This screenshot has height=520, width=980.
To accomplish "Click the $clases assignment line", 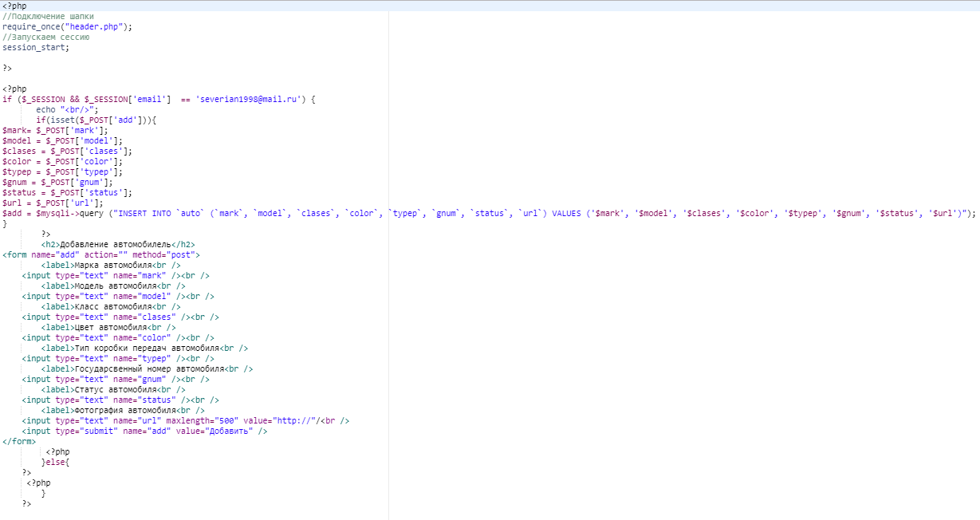I will 67,151.
